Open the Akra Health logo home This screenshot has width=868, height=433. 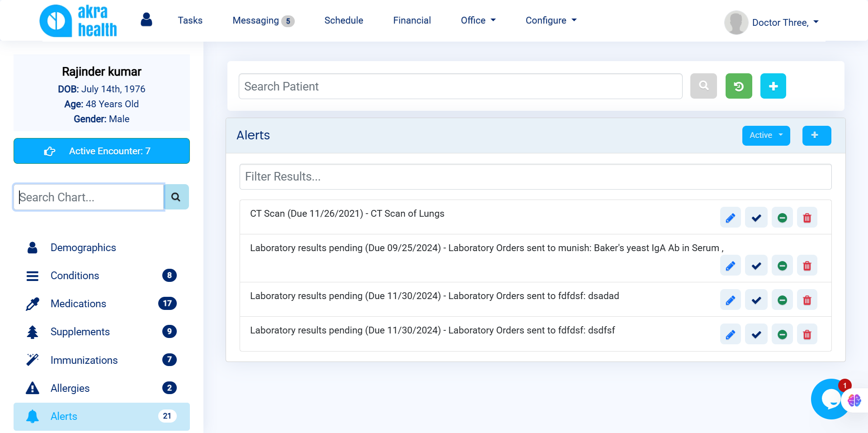(78, 21)
